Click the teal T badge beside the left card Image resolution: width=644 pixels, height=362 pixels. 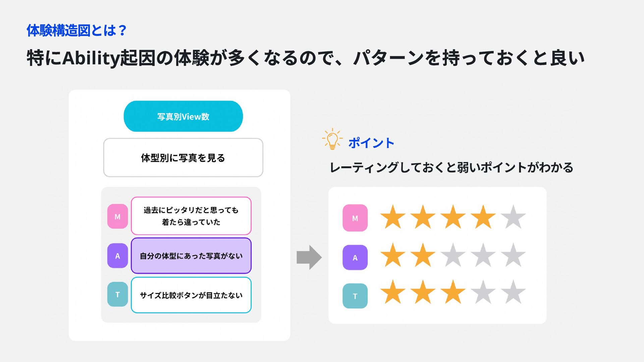[x=117, y=295]
